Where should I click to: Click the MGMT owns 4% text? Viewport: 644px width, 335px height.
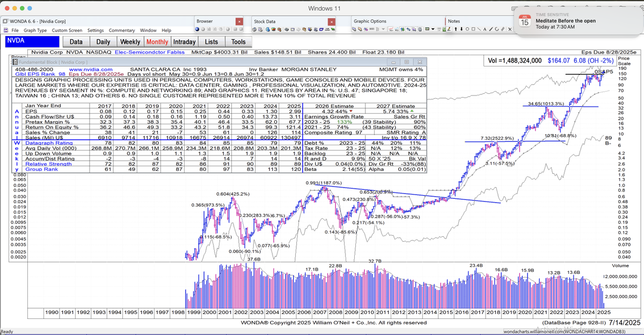401,70
